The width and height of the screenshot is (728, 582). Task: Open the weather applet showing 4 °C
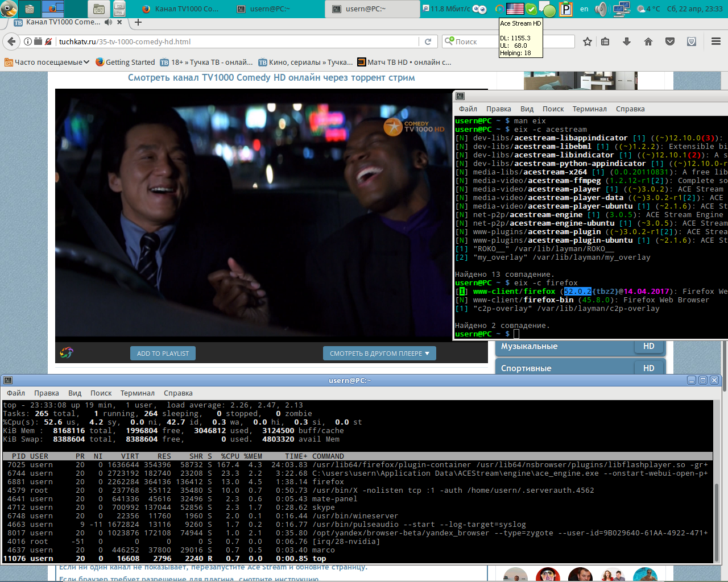(648, 9)
